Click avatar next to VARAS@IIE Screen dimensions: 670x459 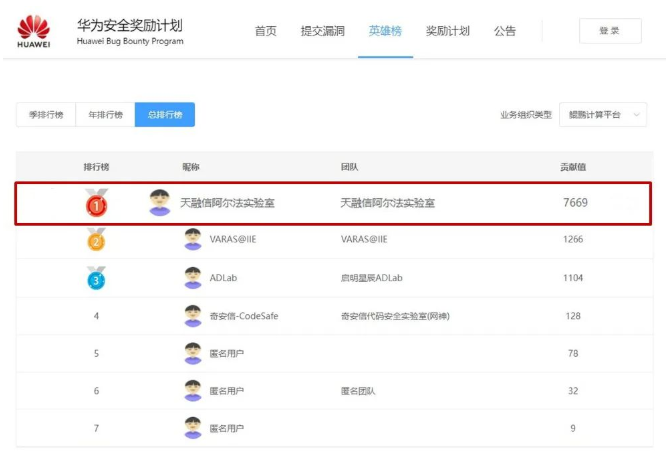click(x=193, y=239)
